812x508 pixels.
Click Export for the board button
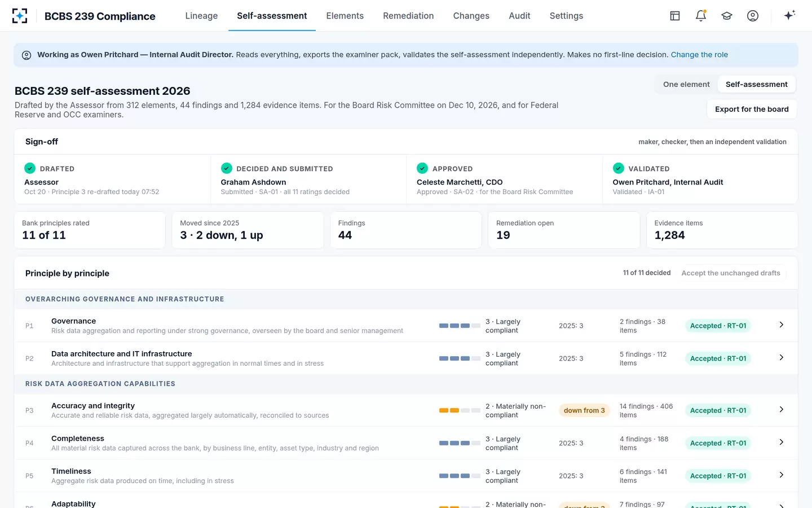click(x=752, y=109)
